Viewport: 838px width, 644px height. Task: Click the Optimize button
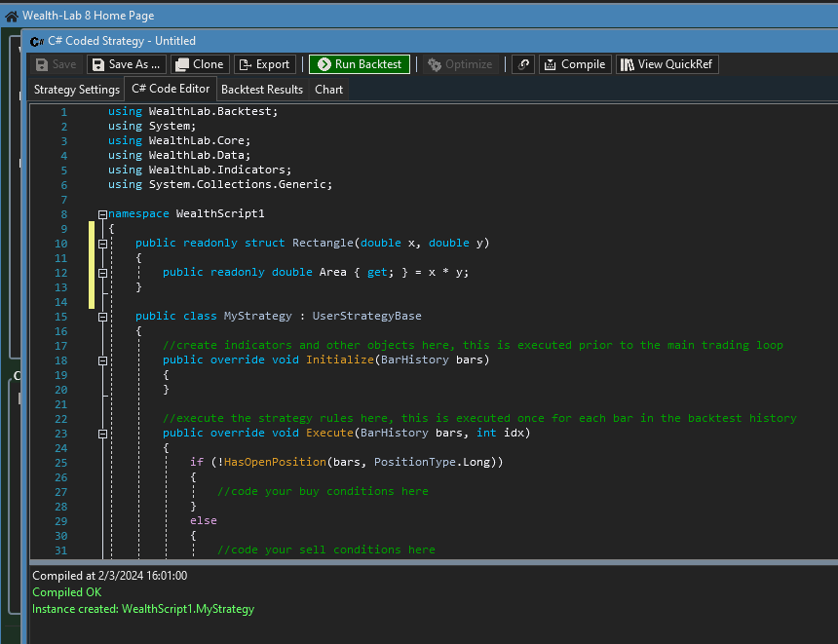[461, 64]
